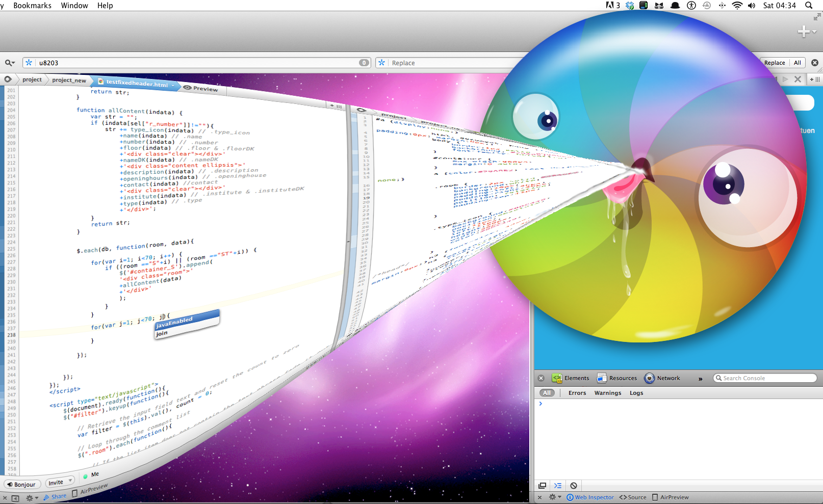Click the Replace button
823x504 pixels.
pos(774,63)
